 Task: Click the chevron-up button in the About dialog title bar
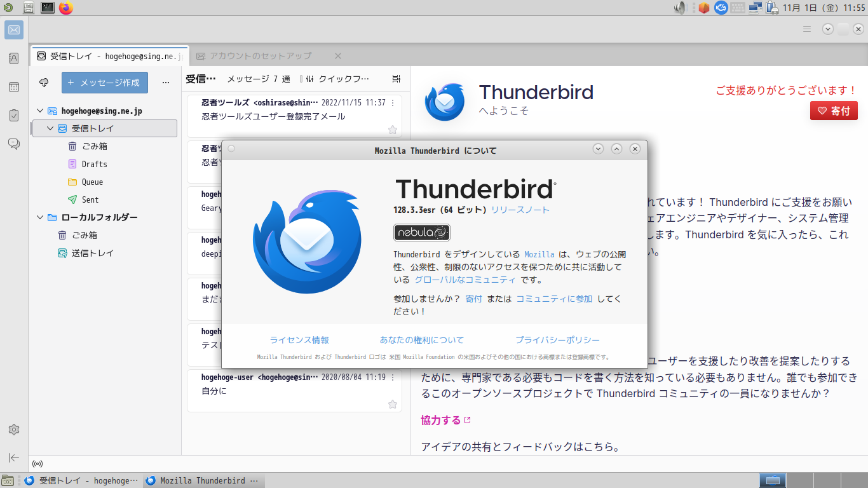pyautogui.click(x=616, y=149)
